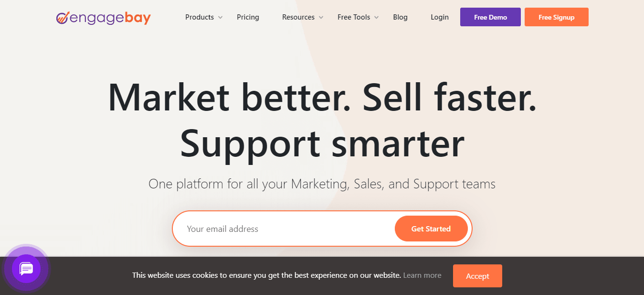Expand the Products dropdown arrow

point(220,18)
